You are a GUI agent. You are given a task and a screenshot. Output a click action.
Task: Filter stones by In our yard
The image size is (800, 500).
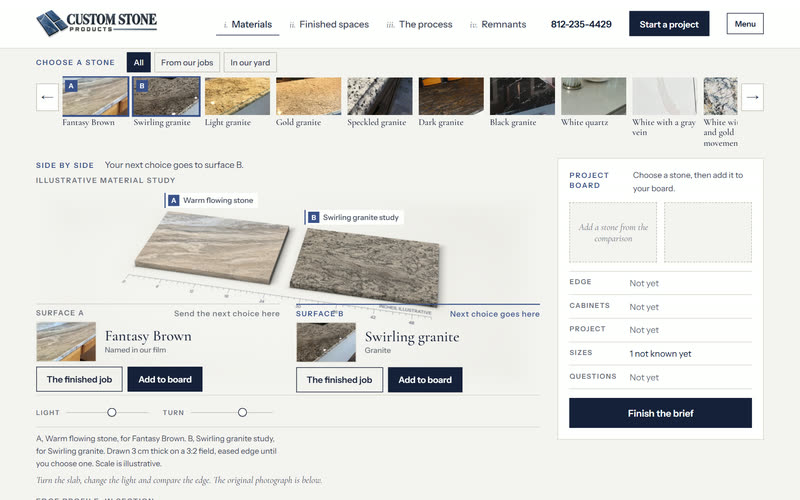click(250, 63)
